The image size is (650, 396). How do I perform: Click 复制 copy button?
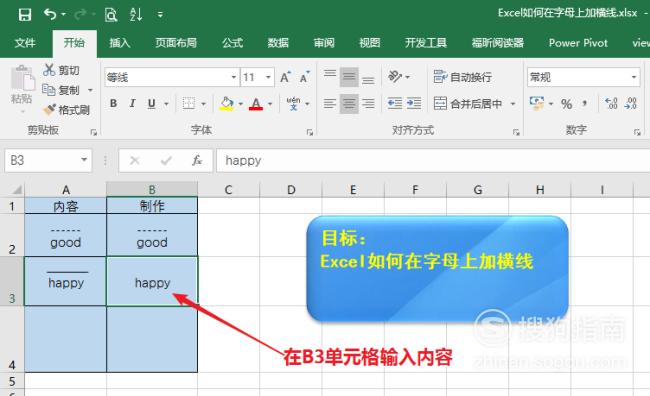pyautogui.click(x=61, y=90)
